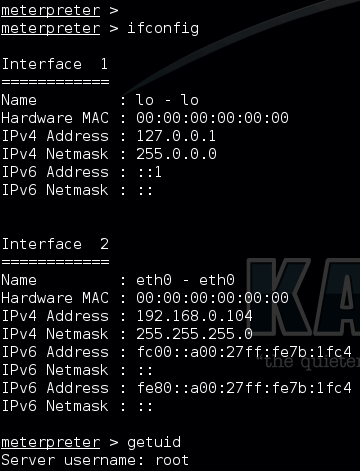Click the ifconfig command text
This screenshot has width=360, height=471.
pyautogui.click(x=163, y=29)
